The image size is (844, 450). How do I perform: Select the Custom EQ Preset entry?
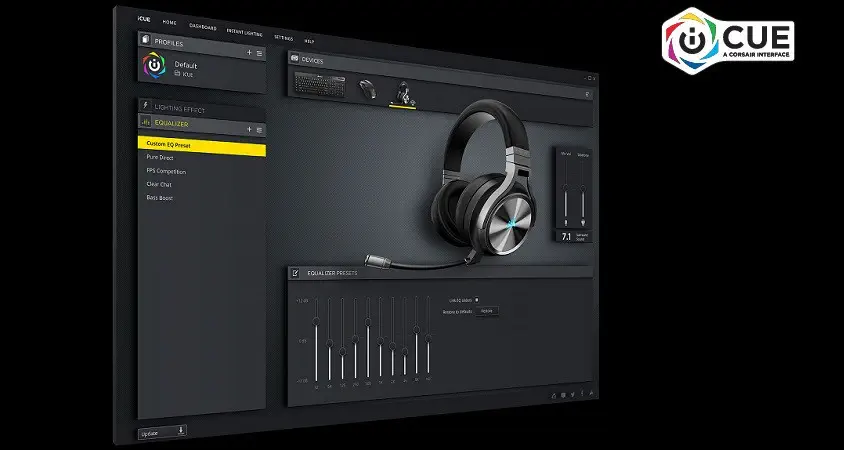[x=202, y=146]
